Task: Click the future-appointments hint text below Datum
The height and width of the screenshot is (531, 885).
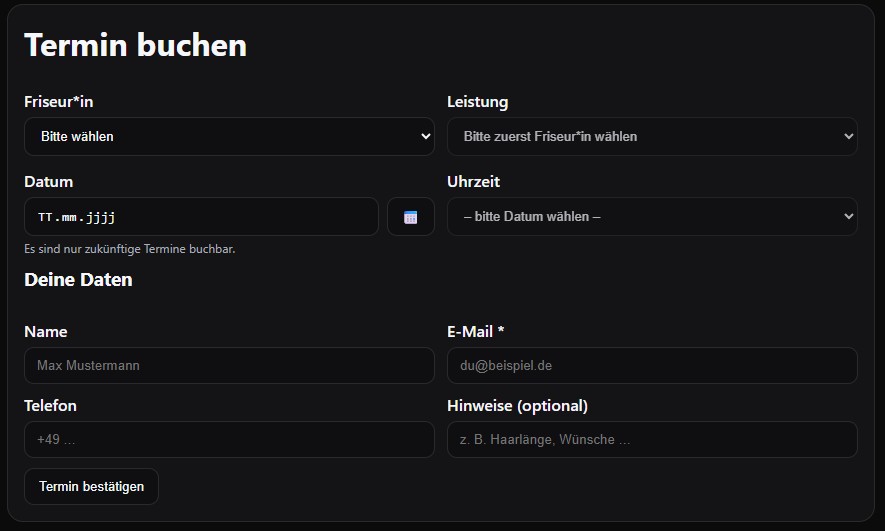Action: (130, 249)
